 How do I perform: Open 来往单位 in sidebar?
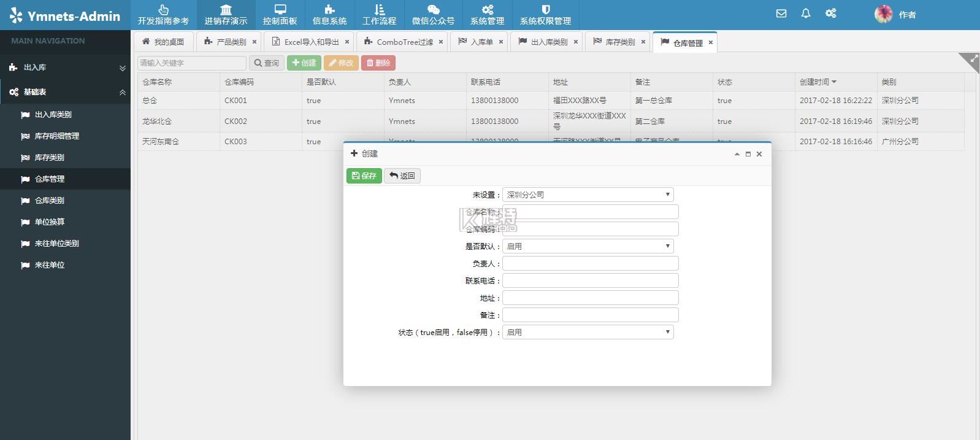[65, 265]
